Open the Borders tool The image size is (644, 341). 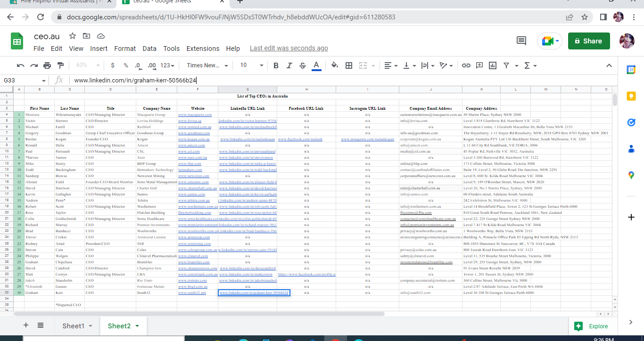pos(349,65)
